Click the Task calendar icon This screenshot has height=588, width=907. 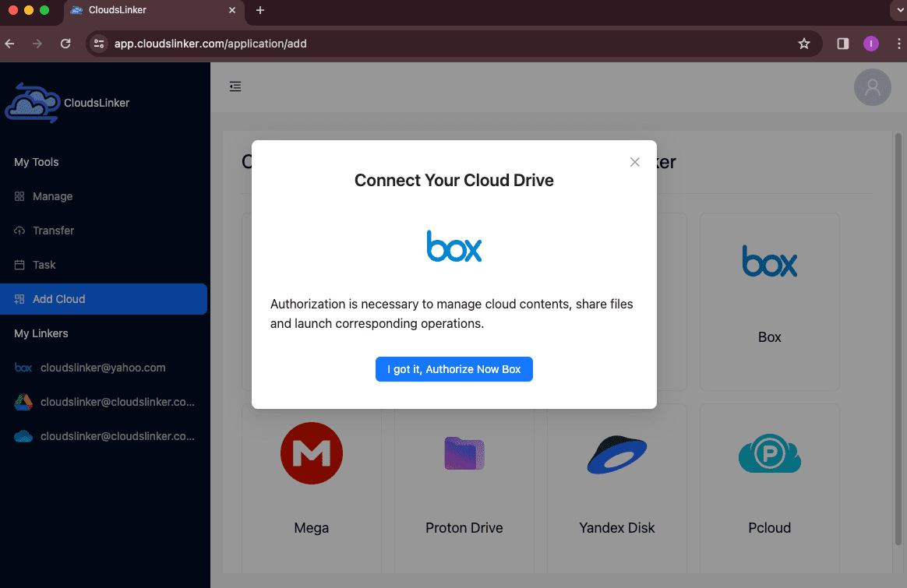(x=19, y=265)
